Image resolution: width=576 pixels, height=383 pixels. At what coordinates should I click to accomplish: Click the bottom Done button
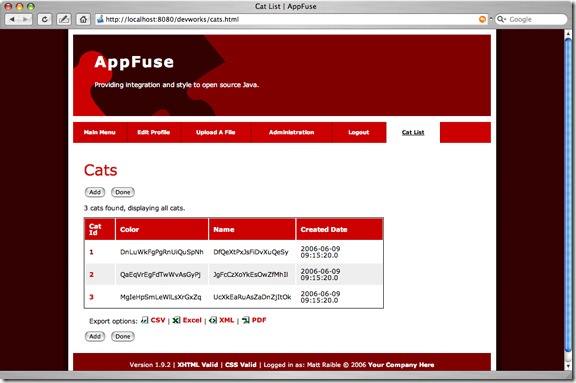click(123, 336)
